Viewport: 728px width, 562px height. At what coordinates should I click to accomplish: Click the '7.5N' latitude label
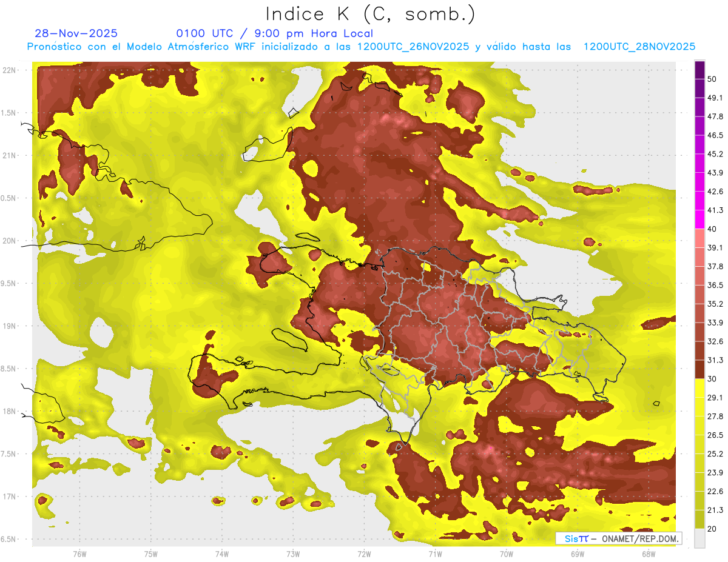point(8,453)
